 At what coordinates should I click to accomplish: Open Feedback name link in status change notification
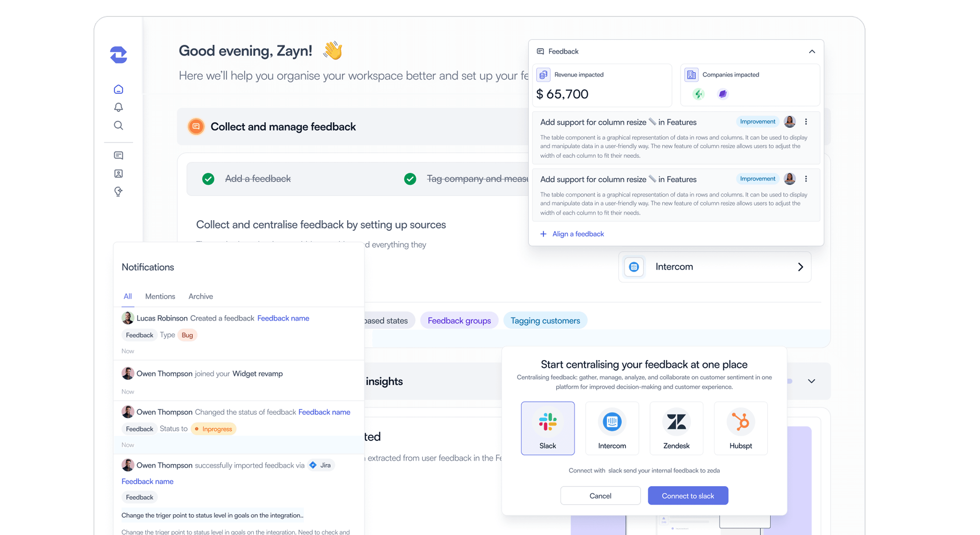pos(324,412)
